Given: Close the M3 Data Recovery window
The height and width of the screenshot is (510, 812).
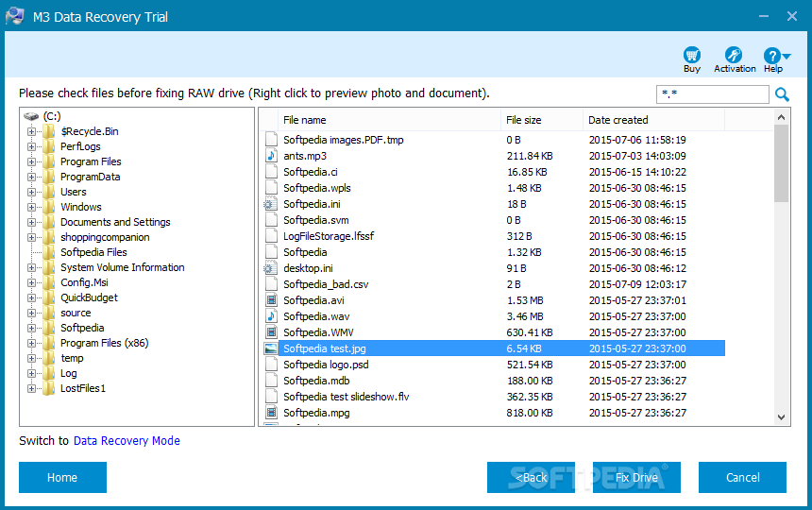Looking at the screenshot, I should pyautogui.click(x=792, y=17).
